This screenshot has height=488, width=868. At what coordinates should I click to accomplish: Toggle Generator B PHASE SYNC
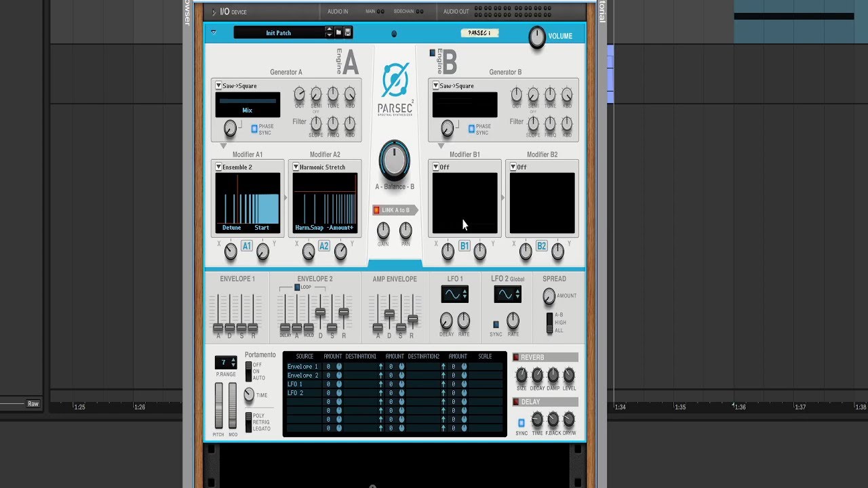[471, 128]
